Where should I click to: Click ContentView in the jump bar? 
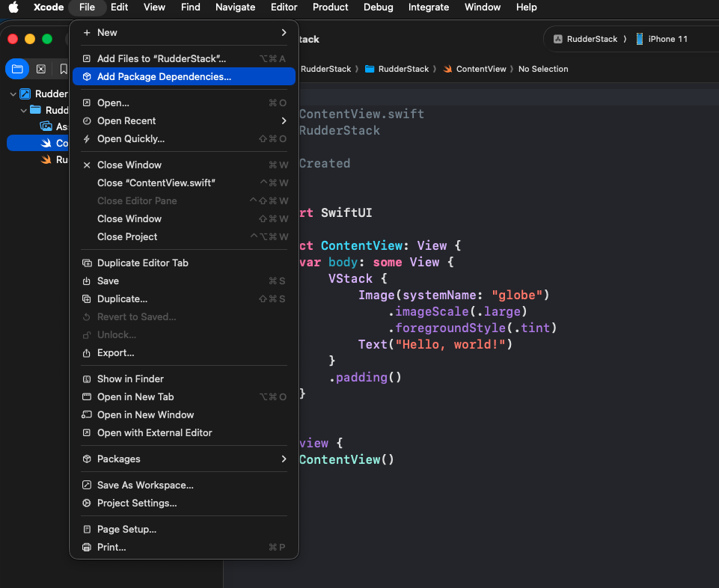[x=475, y=69]
